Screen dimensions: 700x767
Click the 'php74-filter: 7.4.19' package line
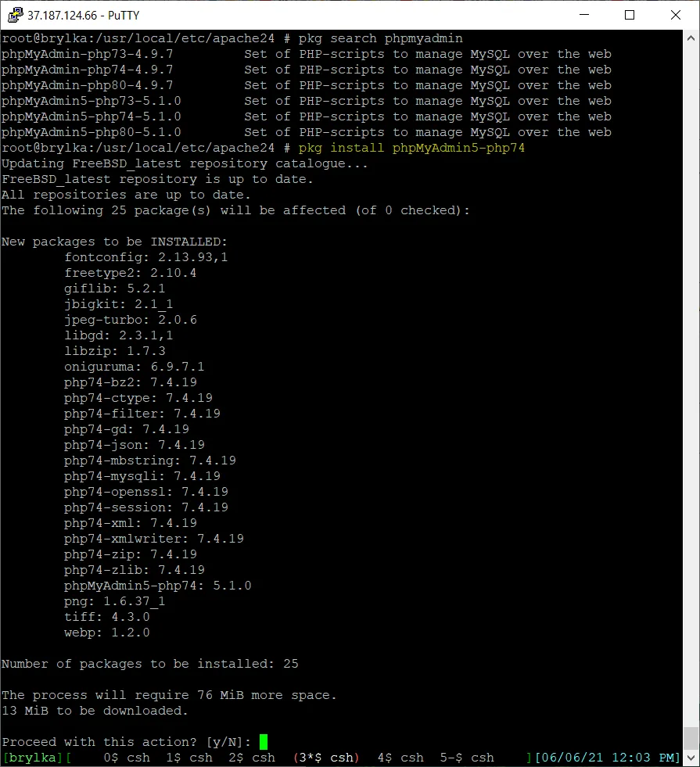pos(142,414)
